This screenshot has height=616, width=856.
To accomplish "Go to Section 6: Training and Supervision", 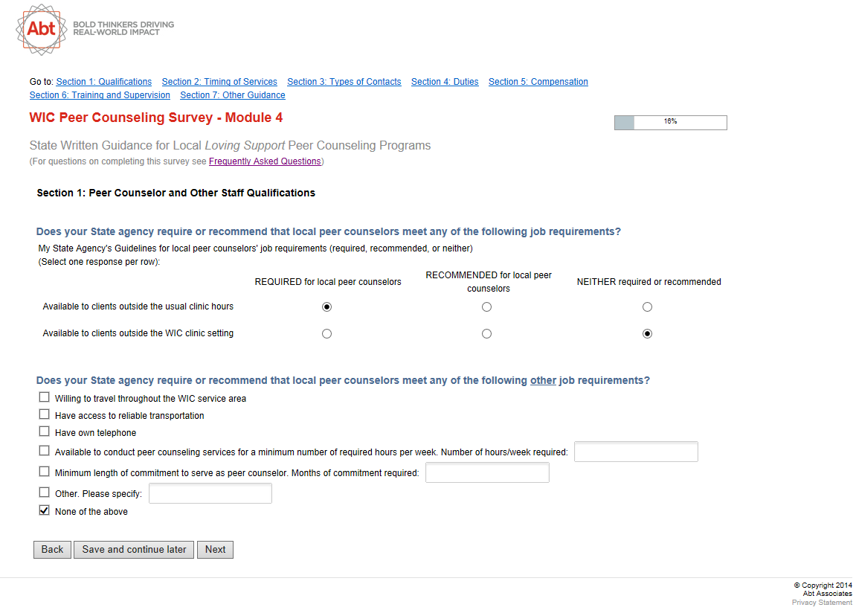I will pyautogui.click(x=100, y=95).
